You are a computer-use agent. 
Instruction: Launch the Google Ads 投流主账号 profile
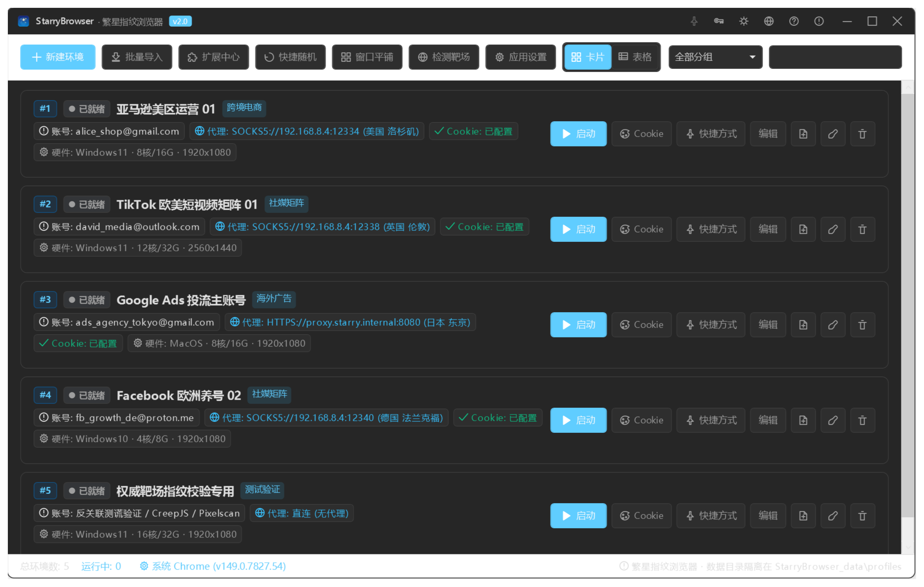click(578, 325)
